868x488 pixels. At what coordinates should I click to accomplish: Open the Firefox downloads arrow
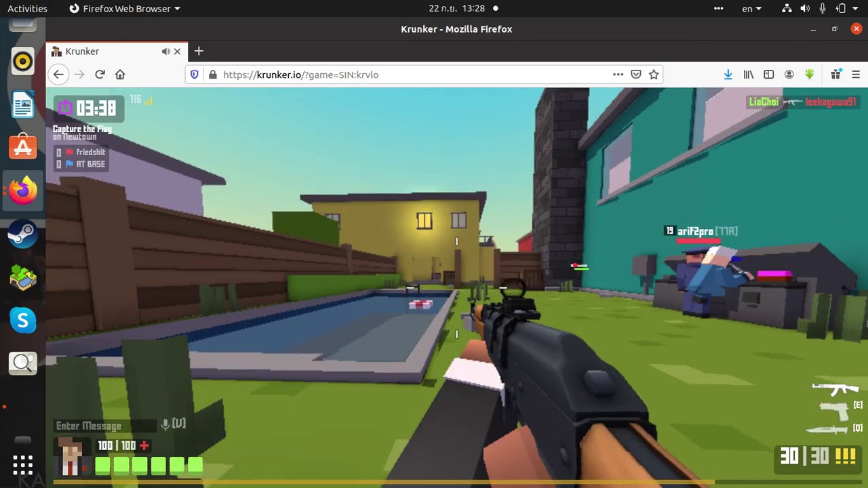pos(728,75)
